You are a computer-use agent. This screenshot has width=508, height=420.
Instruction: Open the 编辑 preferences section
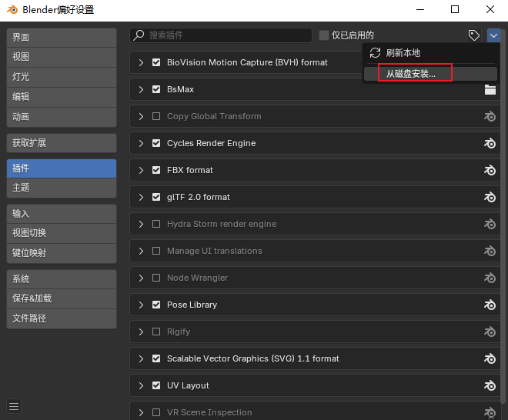(x=62, y=97)
